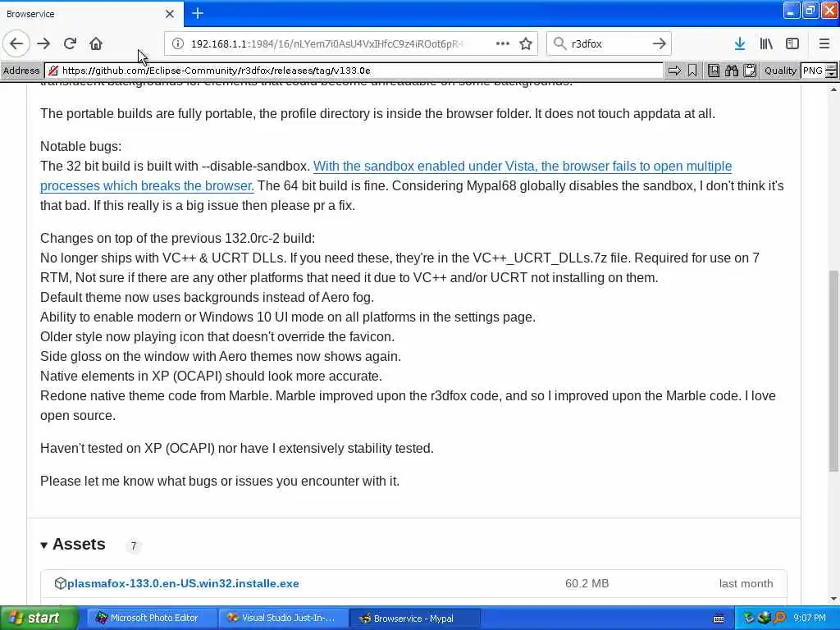
Task: Go forward with the browser forward arrow
Action: (x=43, y=43)
